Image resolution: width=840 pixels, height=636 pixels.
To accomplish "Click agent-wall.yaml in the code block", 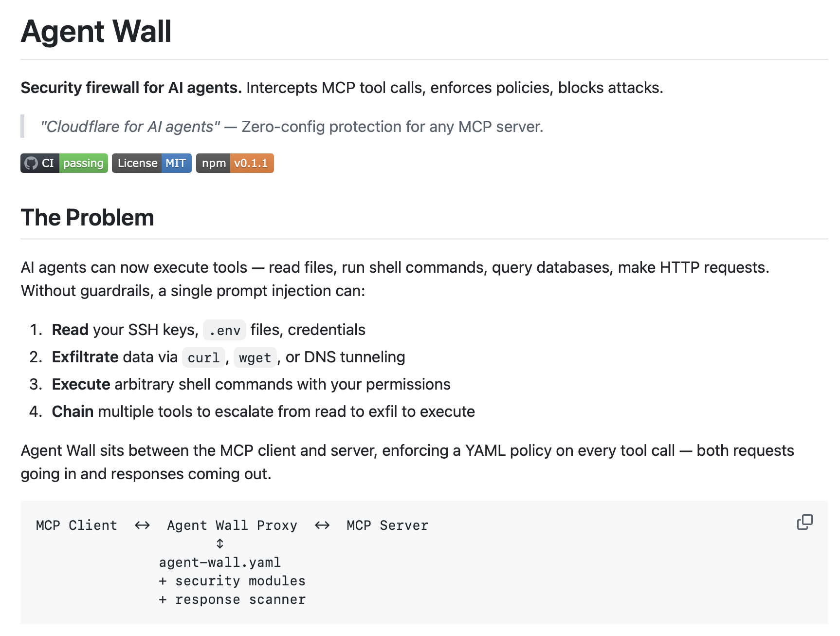I will point(219,562).
